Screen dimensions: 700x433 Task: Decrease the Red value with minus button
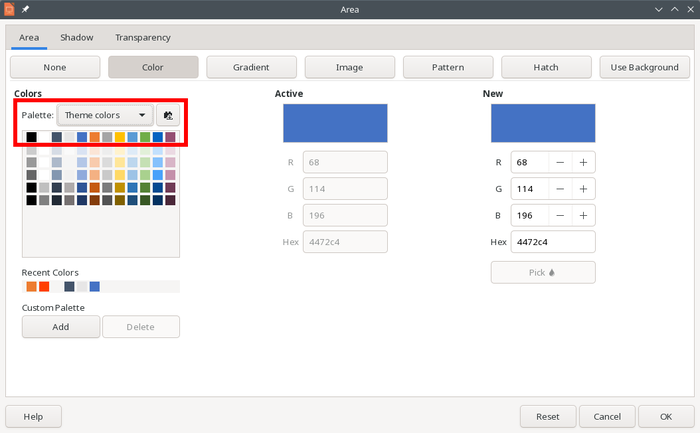pos(558,162)
